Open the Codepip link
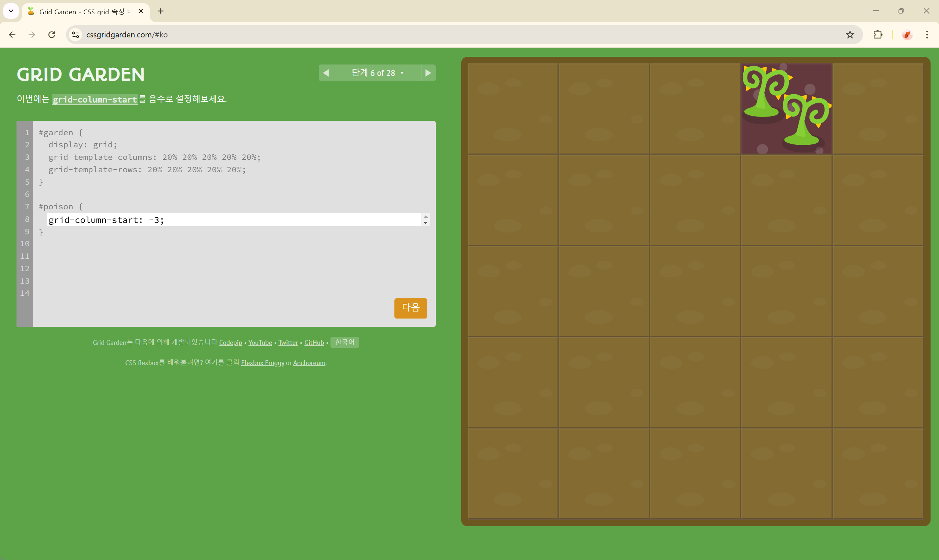 click(x=230, y=342)
